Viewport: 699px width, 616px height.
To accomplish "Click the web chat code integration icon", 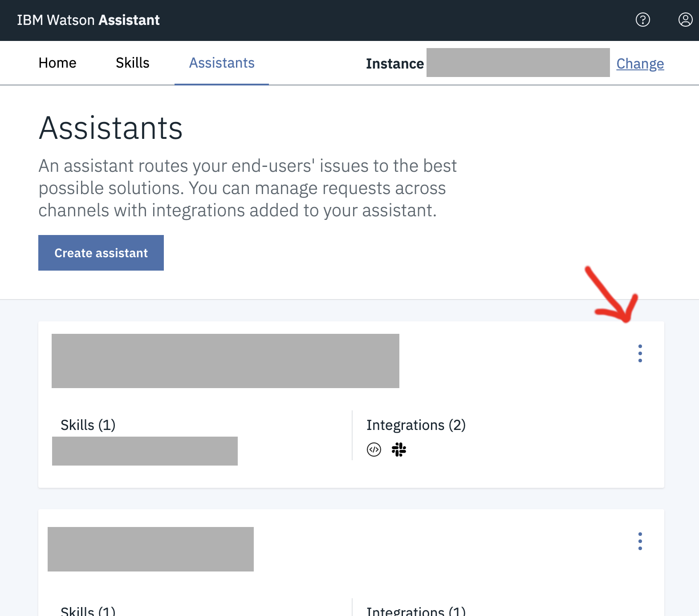I will coord(374,450).
